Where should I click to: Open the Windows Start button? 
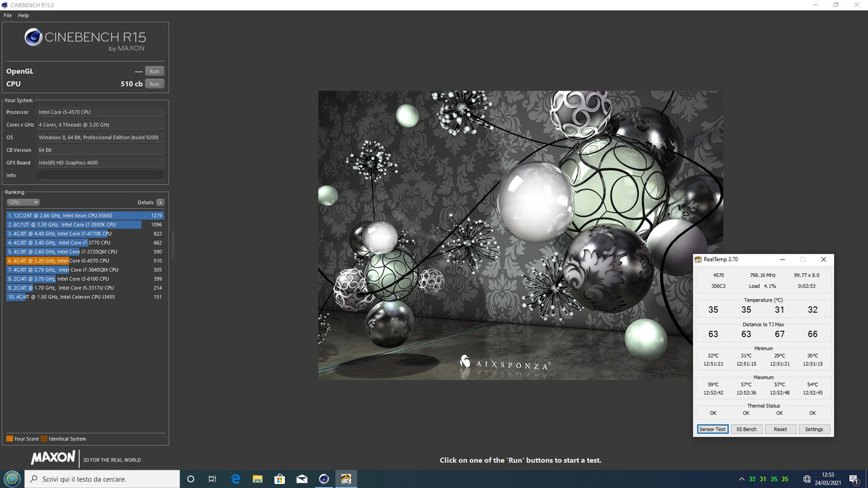(12, 479)
